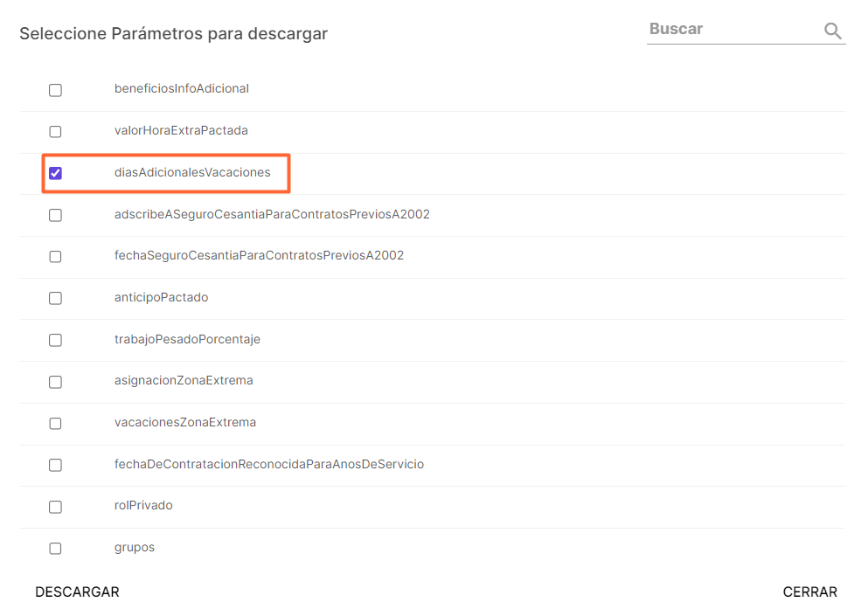Uncheck the diasAdicionalesVacaciones checkbox
The image size is (868, 609).
(56, 173)
